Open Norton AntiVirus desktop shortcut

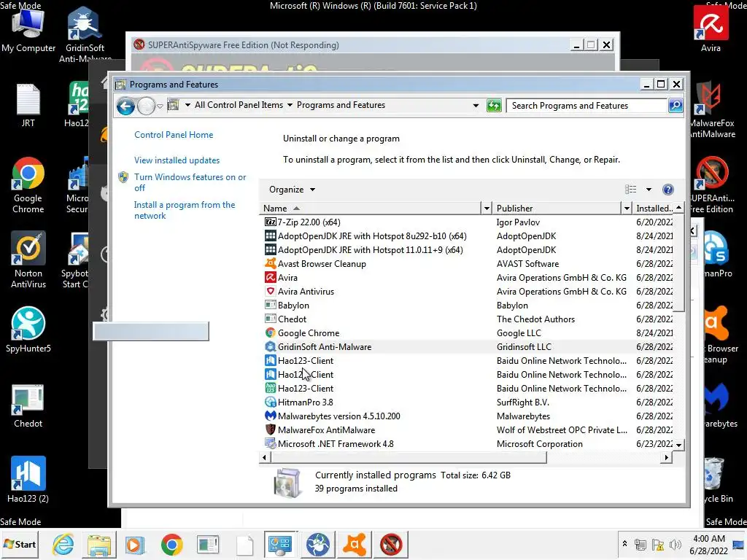[28, 260]
